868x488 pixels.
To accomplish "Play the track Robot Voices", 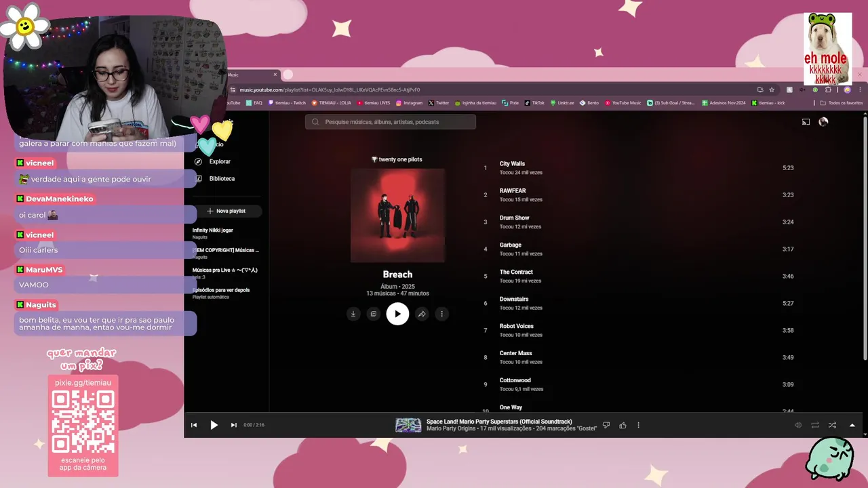I will (x=517, y=326).
